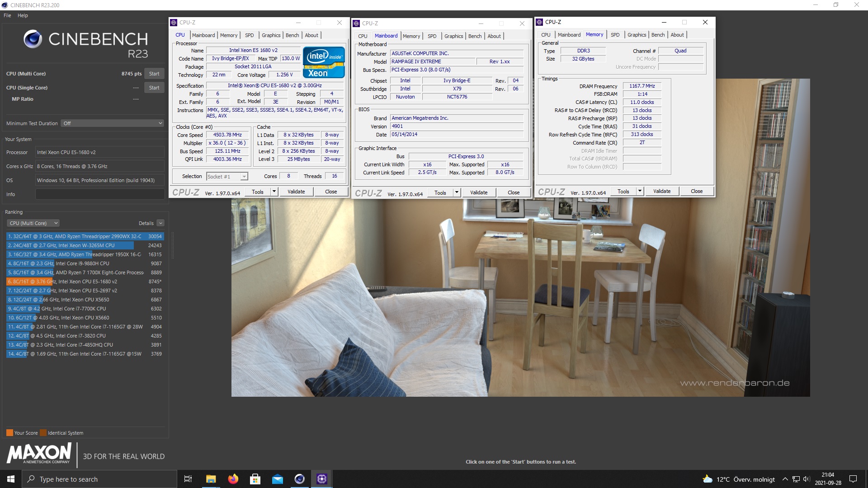Open Tools dropdown arrow in middle CPU-Z window
Viewport: 868px width, 488px height.
[x=457, y=192]
